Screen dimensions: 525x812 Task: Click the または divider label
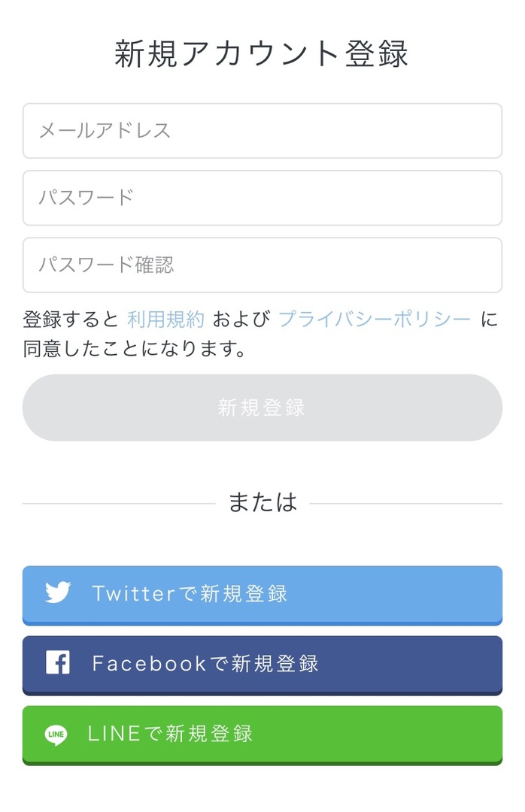[x=262, y=502]
